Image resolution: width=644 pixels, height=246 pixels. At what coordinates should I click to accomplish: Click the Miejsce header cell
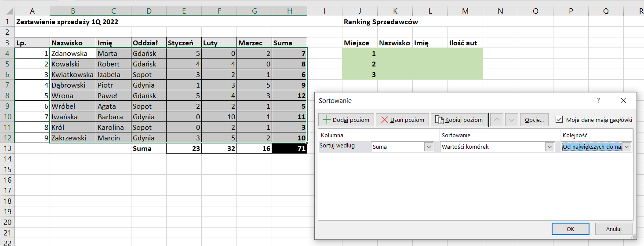click(360, 43)
